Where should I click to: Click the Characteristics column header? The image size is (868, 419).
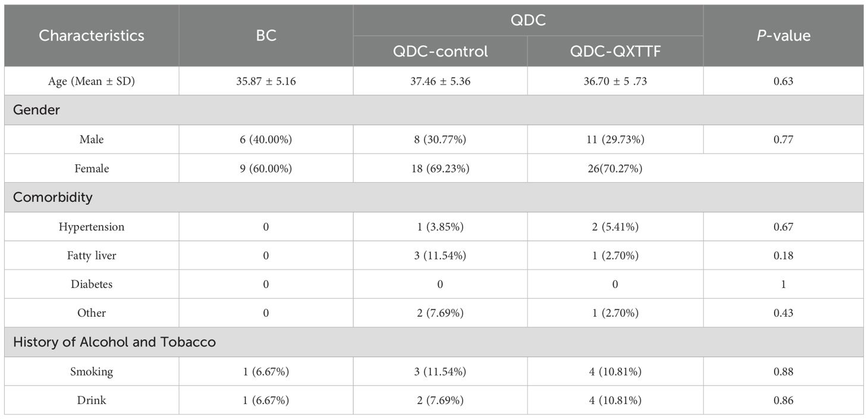coord(92,36)
